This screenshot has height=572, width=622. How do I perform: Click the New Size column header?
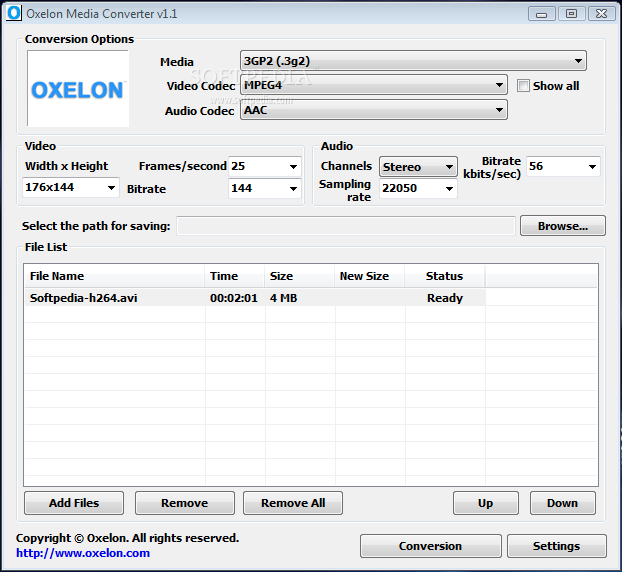370,276
